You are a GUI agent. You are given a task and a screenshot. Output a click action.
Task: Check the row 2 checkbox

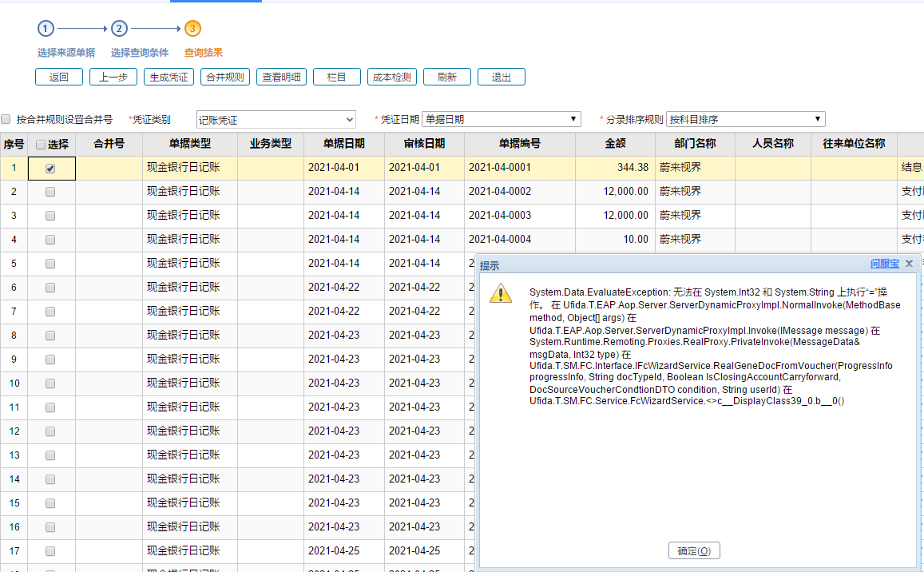point(50,193)
